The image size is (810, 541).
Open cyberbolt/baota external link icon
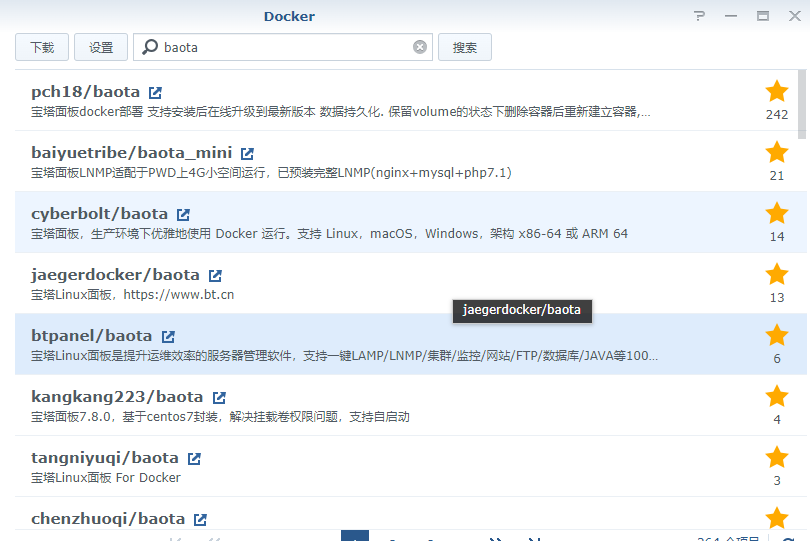183,214
